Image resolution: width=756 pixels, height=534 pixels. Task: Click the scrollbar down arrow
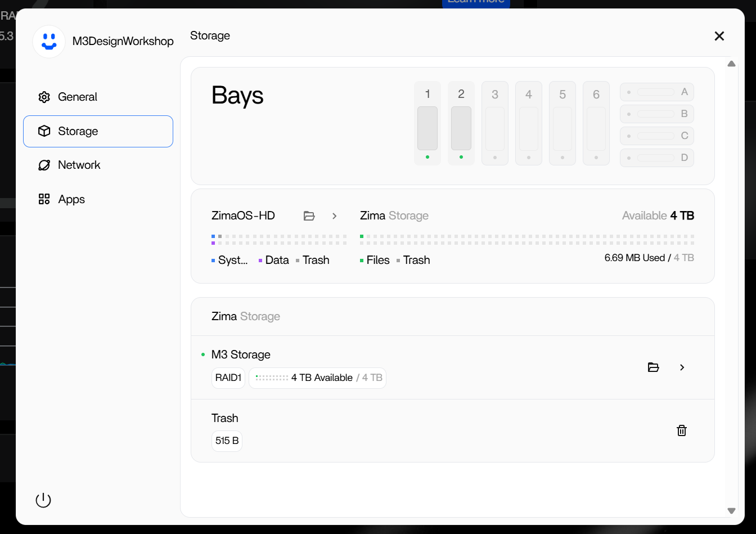click(731, 510)
